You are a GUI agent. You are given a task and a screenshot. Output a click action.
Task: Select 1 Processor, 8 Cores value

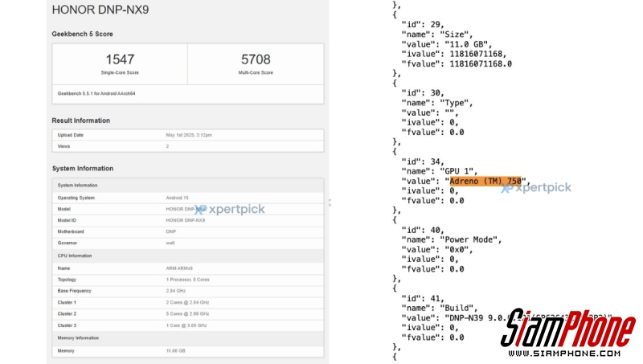click(x=187, y=280)
